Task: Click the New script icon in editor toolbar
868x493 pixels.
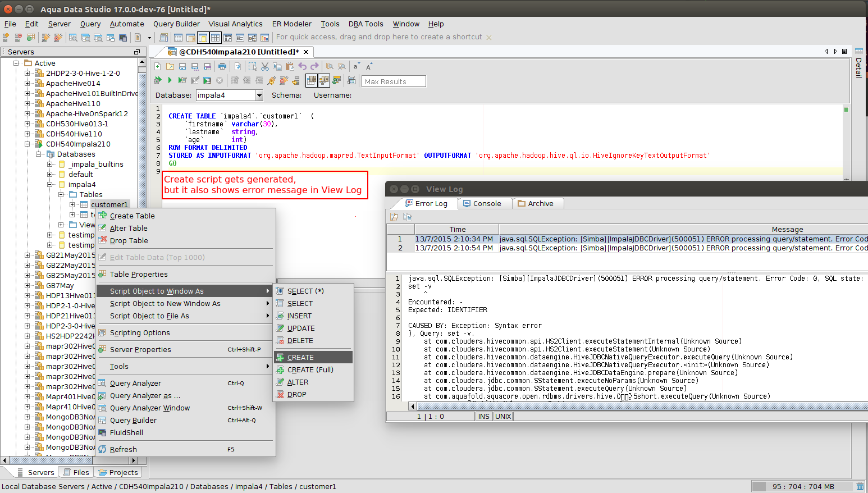Action: [x=158, y=66]
